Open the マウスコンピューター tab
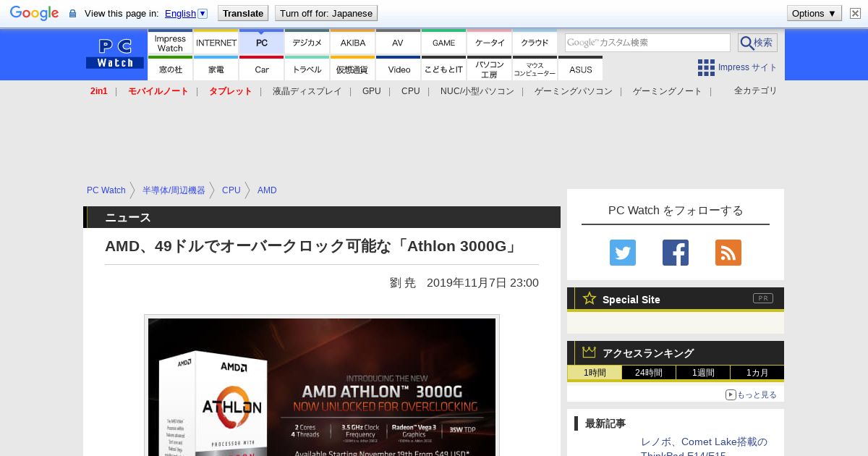Screen dimensions: 868x456 (x=535, y=69)
